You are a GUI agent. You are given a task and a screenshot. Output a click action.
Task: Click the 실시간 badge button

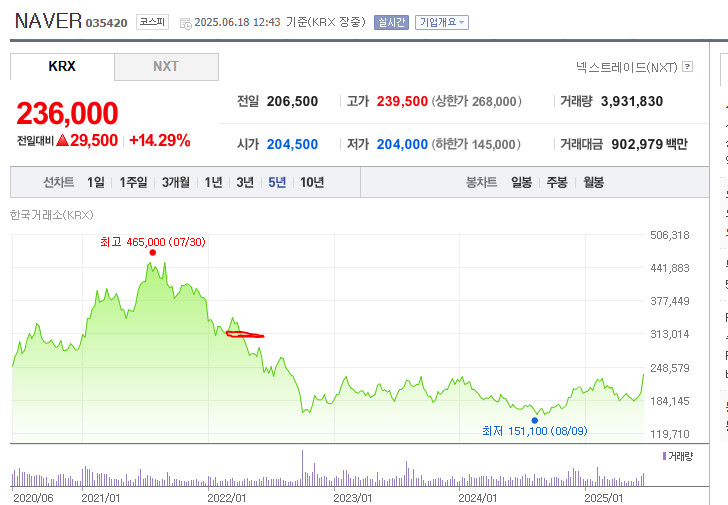(x=391, y=22)
